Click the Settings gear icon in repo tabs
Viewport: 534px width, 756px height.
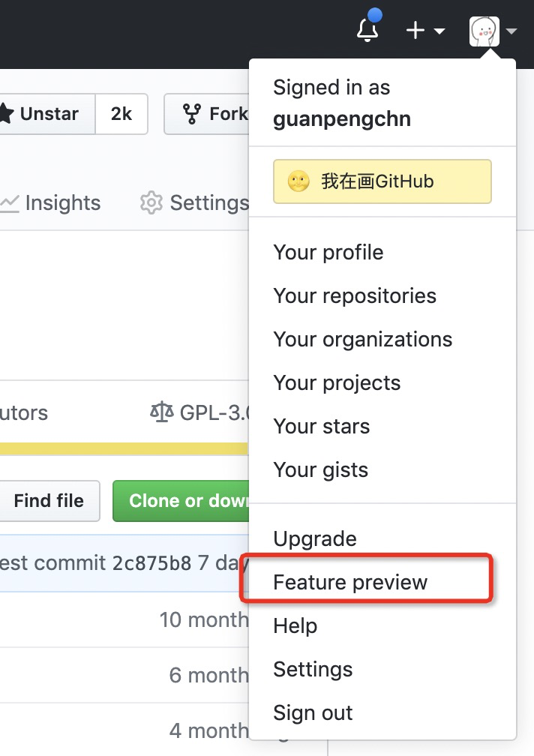coord(151,203)
